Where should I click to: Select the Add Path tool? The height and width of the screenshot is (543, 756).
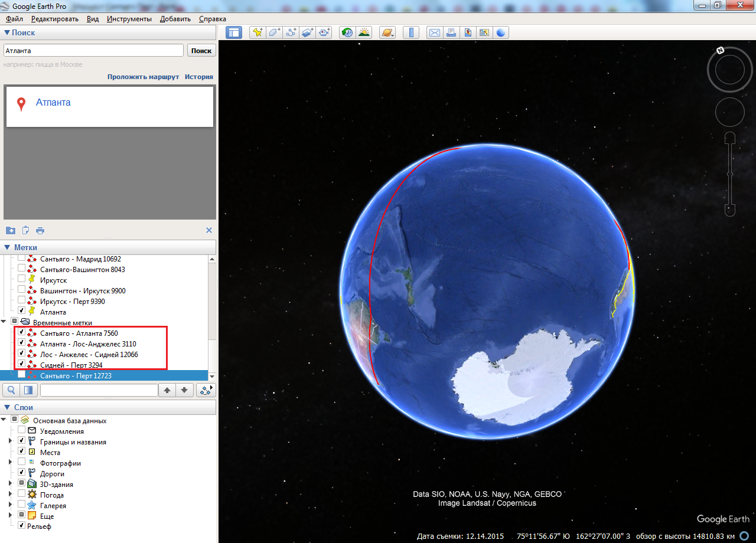pyautogui.click(x=291, y=32)
